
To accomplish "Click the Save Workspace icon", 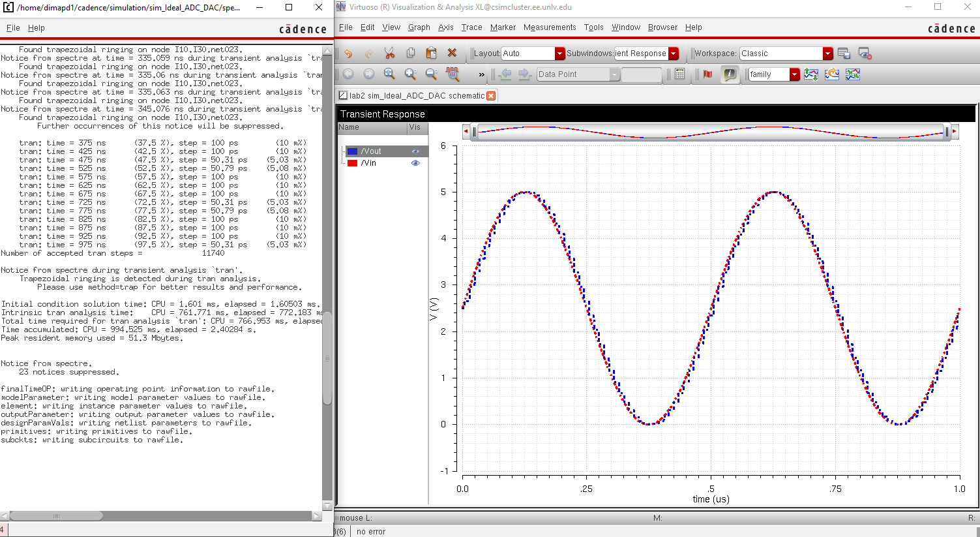I will 844,54.
